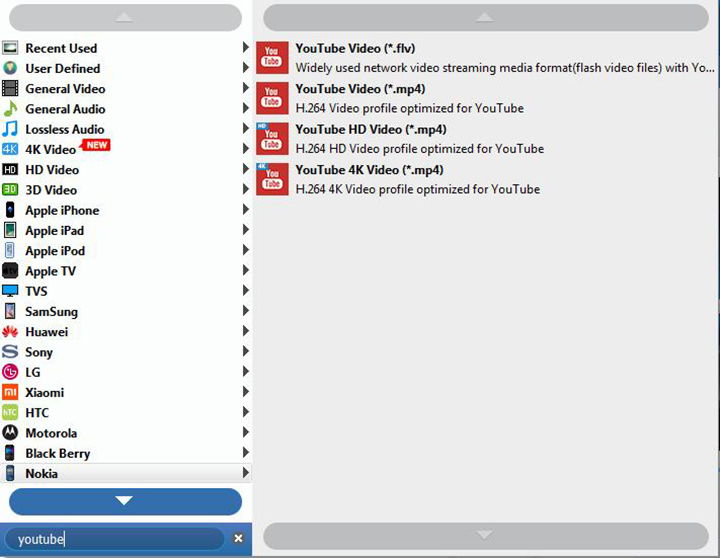This screenshot has width=720, height=558.
Task: Click the Apple iPhone device icon
Action: 10,210
